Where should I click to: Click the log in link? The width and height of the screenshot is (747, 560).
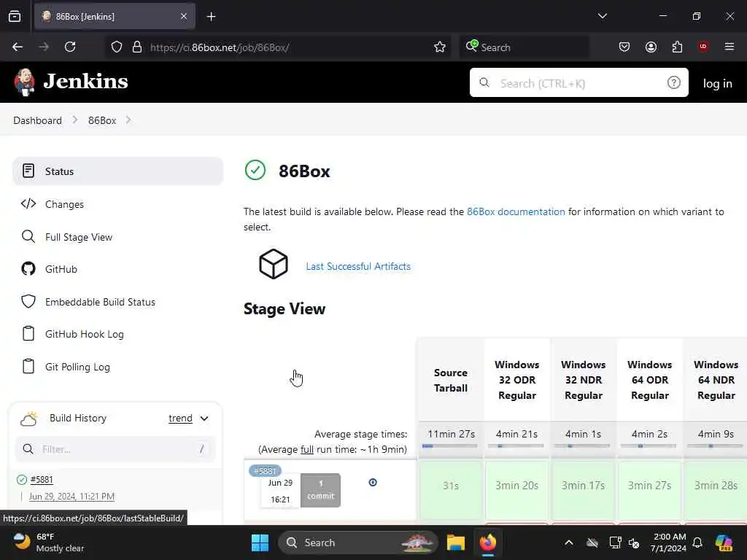click(718, 83)
